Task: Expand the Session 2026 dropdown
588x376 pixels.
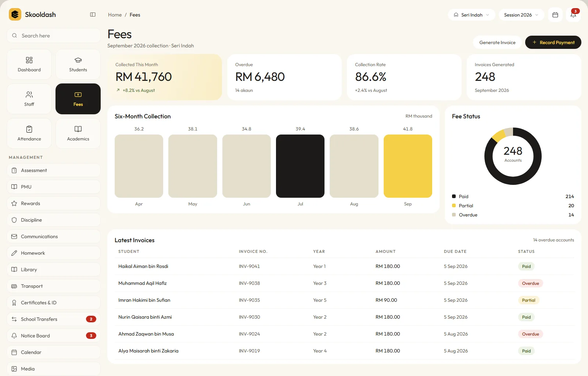Action: [x=521, y=15]
